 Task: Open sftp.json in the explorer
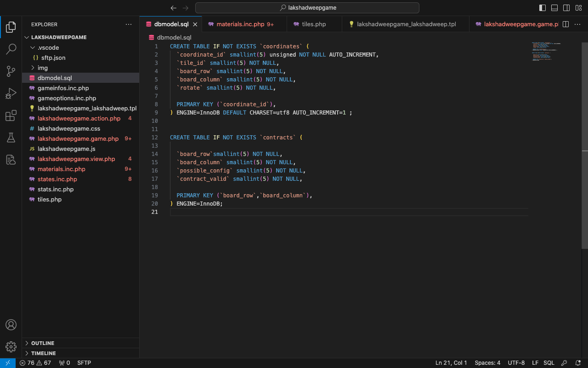pyautogui.click(x=80, y=57)
